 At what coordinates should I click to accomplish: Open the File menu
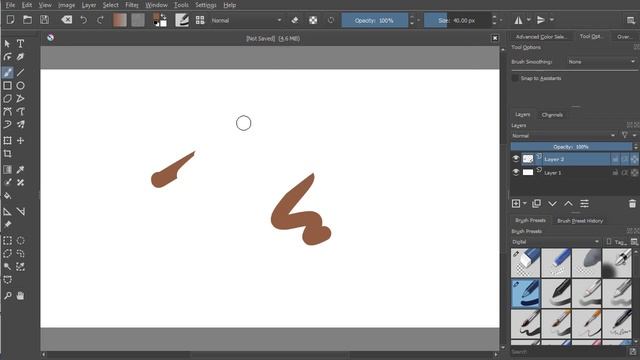coord(10,5)
